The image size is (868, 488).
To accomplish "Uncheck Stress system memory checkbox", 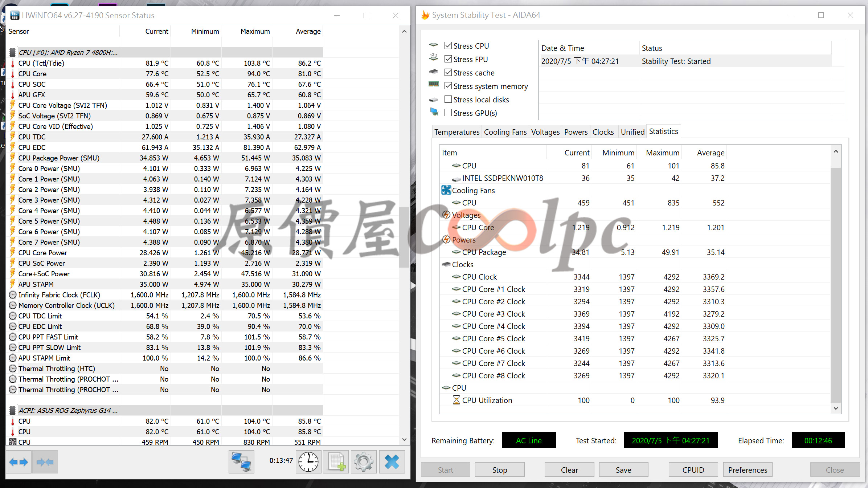I will point(448,86).
